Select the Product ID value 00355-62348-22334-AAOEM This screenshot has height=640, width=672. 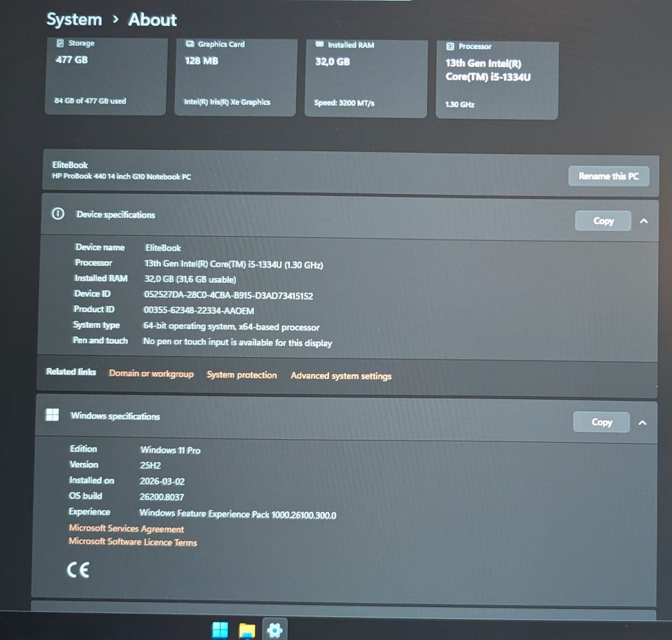(x=199, y=310)
